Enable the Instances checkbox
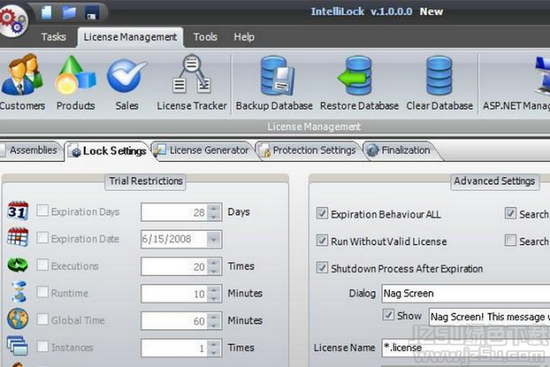 (x=42, y=346)
